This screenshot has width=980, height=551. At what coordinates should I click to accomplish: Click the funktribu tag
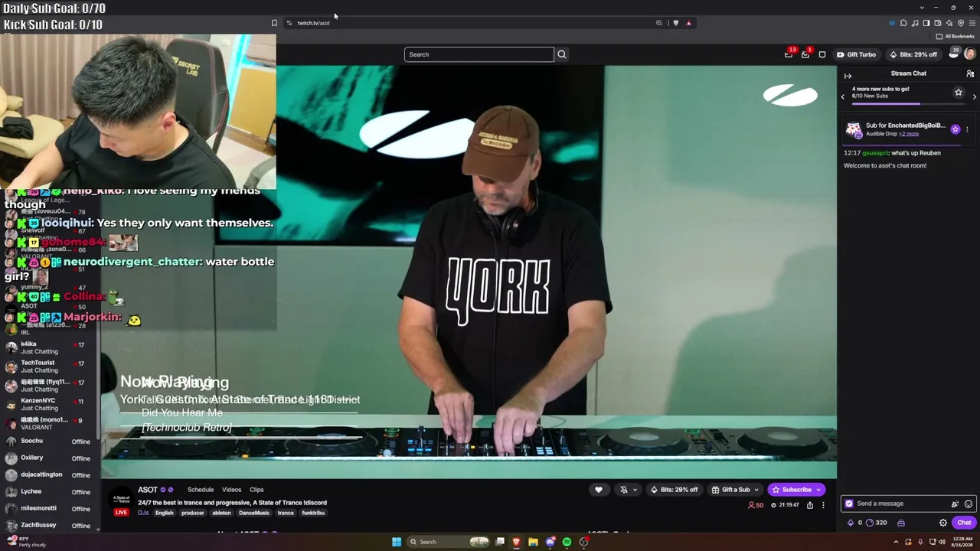313,513
